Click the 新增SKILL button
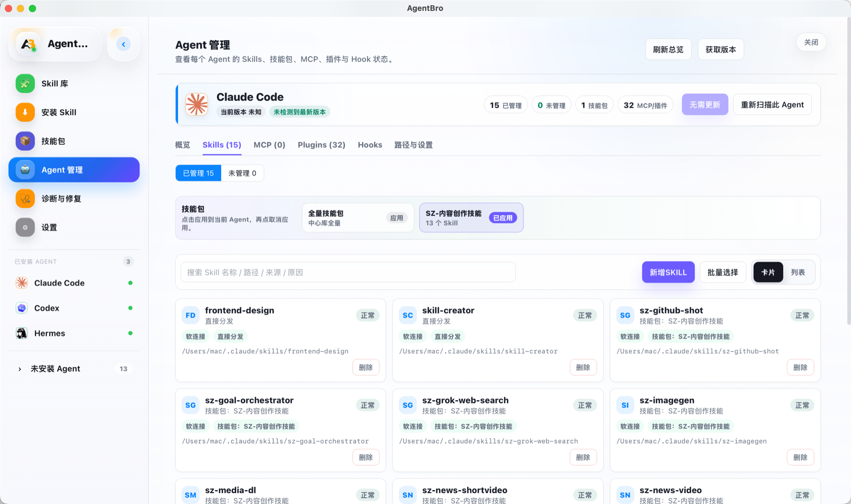 (x=668, y=272)
